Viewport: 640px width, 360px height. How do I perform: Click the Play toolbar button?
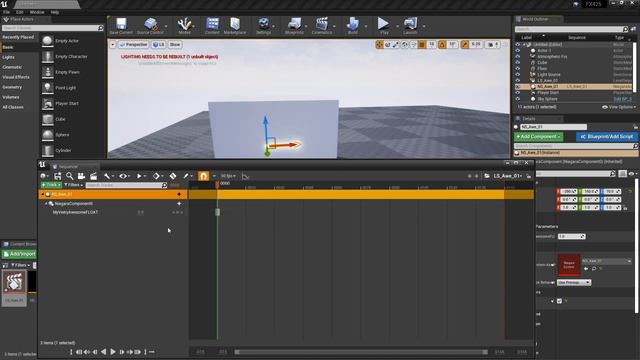pyautogui.click(x=383, y=24)
